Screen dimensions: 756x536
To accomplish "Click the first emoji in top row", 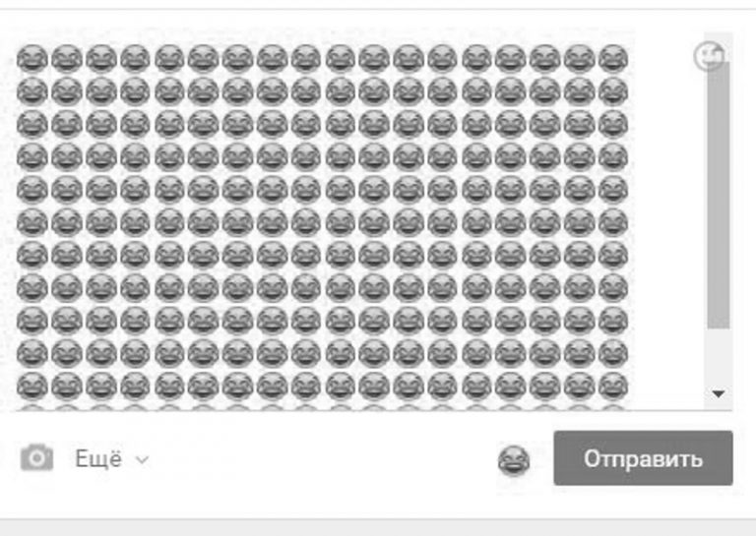I will click(32, 59).
